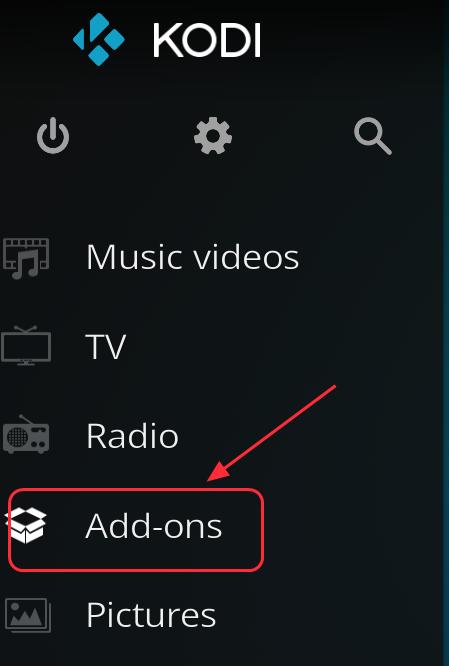Viewport: 449px width, 666px height.
Task: Open Settings via the gear icon
Action: pos(213,135)
